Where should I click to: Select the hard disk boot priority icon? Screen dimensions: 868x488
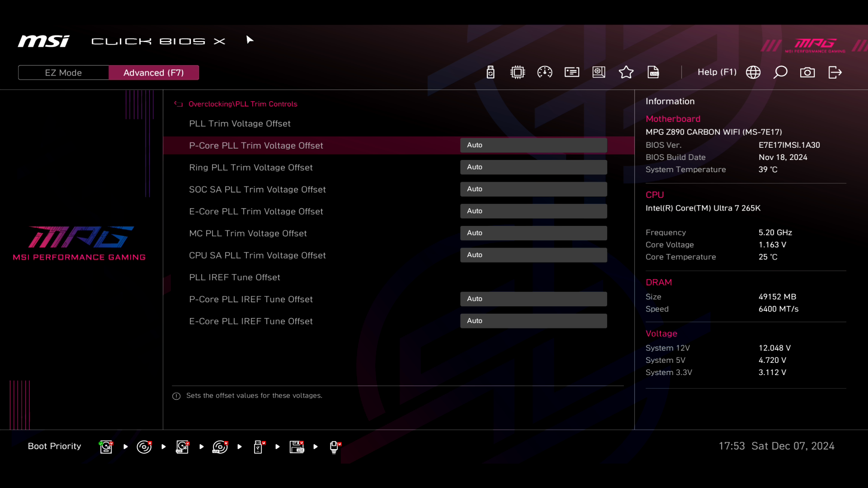coord(106,447)
